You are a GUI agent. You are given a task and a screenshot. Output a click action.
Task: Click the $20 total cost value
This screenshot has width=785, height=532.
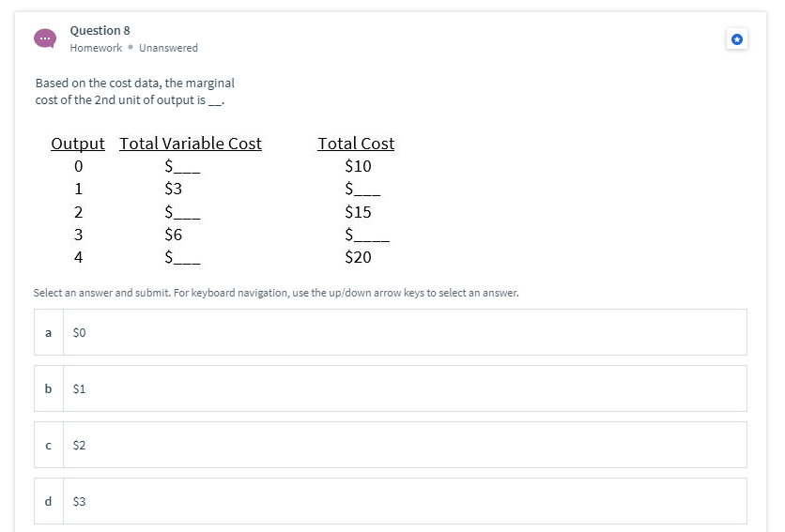coord(358,257)
